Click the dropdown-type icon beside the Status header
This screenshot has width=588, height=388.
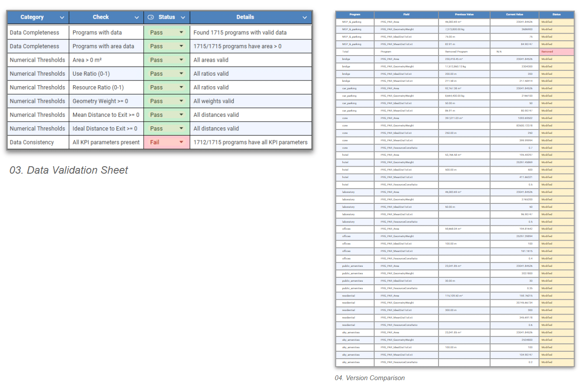point(151,17)
